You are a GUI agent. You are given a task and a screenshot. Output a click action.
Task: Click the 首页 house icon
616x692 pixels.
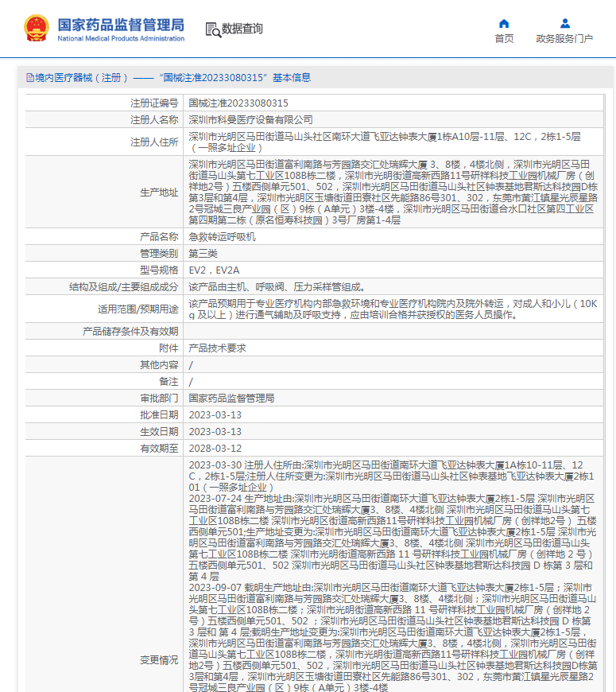point(504,23)
